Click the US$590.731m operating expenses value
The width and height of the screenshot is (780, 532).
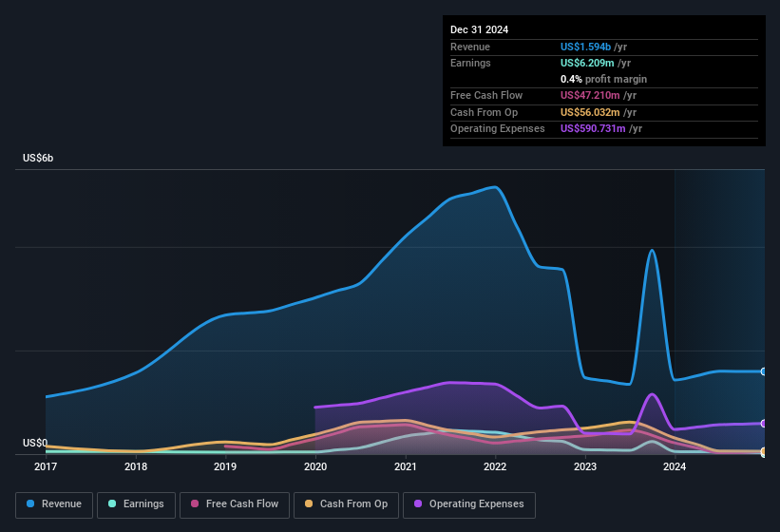click(x=593, y=129)
